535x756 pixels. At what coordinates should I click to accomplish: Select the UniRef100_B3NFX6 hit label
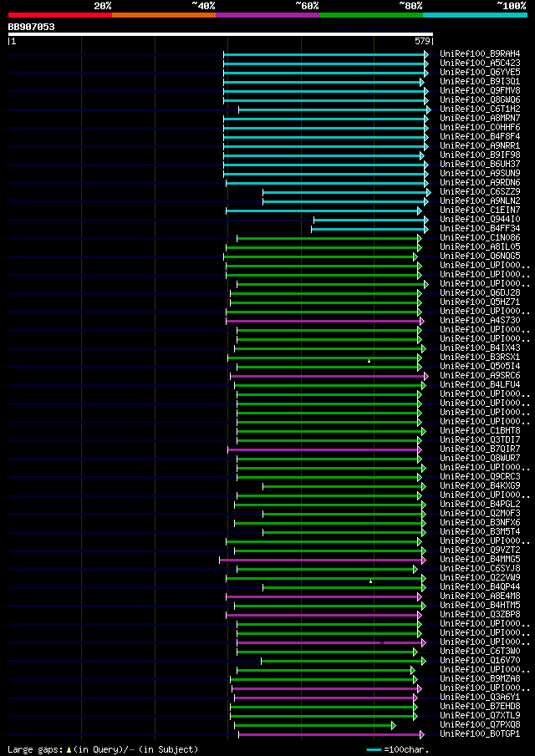[x=480, y=523]
